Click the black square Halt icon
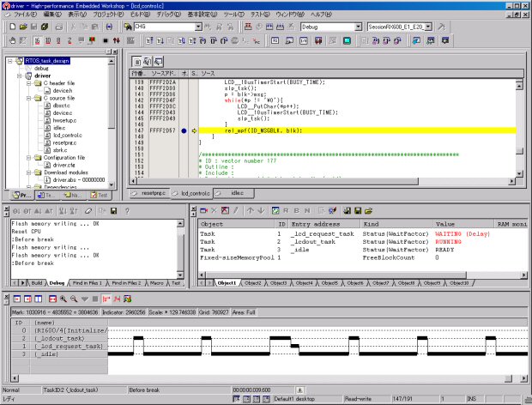The image size is (532, 405). point(106,40)
